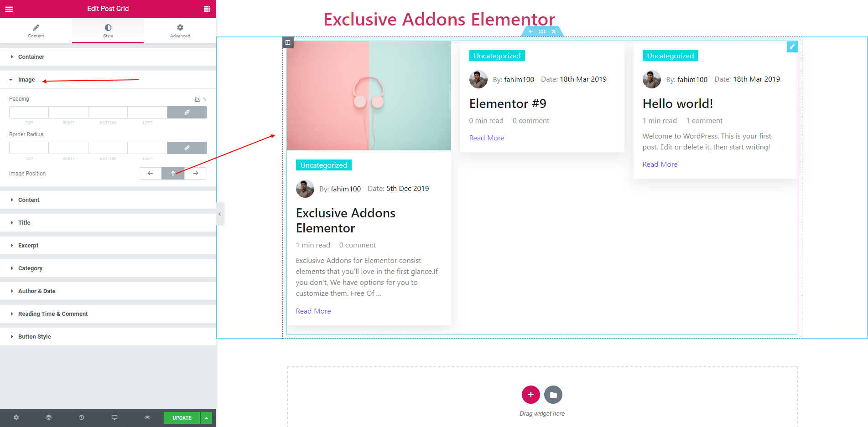Screen dimensions: 868x427
Task: Set Image Position to left arrow
Action: 150,173
